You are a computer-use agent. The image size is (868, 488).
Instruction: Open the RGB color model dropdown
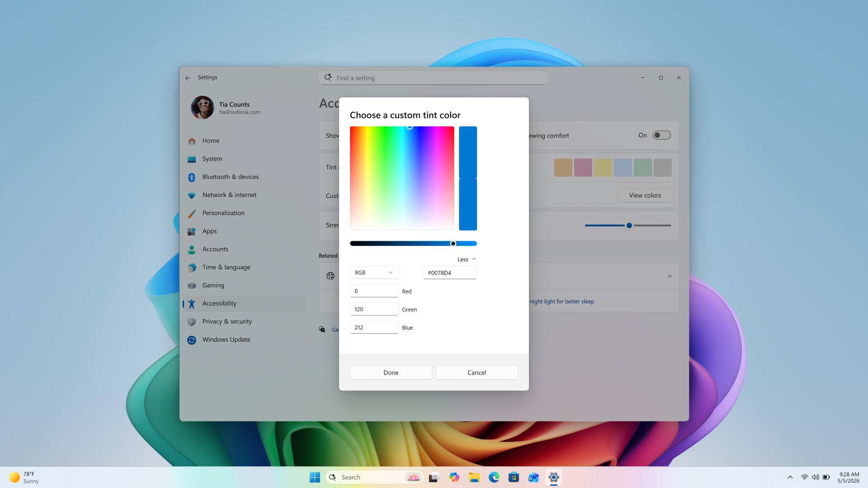click(374, 272)
